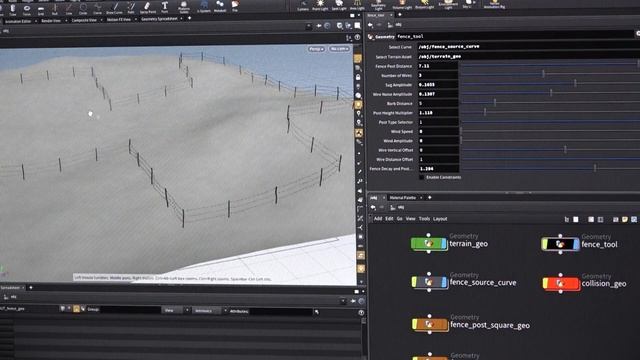Click the viewport help info icon
640x360 pixels.
pyautogui.click(x=357, y=37)
